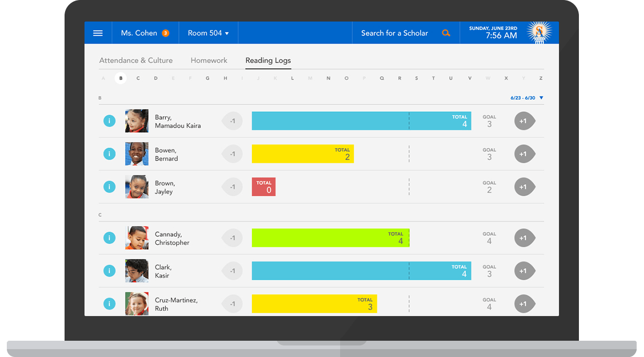View Ms. Cohen's notification badge
Viewport: 644px width, 357px height.
coord(165,33)
